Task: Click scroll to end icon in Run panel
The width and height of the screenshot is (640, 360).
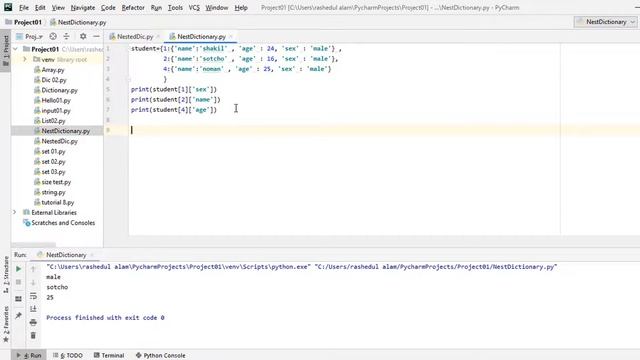Action: point(33,309)
